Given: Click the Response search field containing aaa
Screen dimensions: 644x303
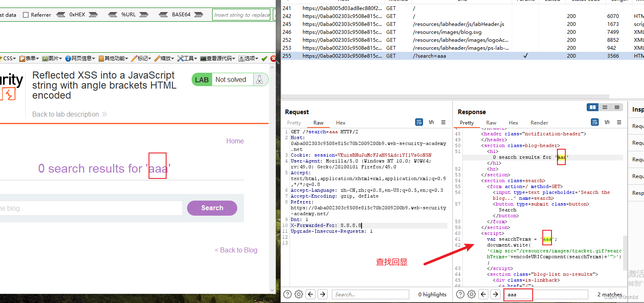Looking at the screenshot, I should coord(546,294).
